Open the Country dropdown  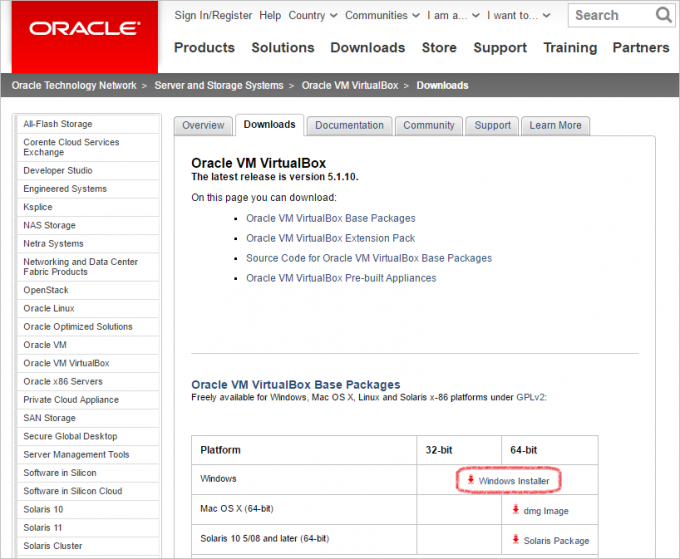tap(313, 16)
